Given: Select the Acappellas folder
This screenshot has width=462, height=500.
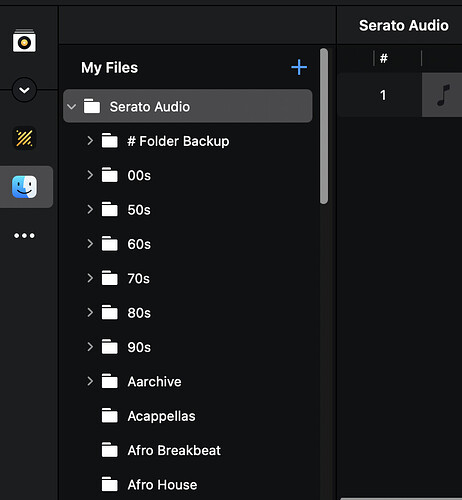Looking at the screenshot, I should tap(188, 416).
